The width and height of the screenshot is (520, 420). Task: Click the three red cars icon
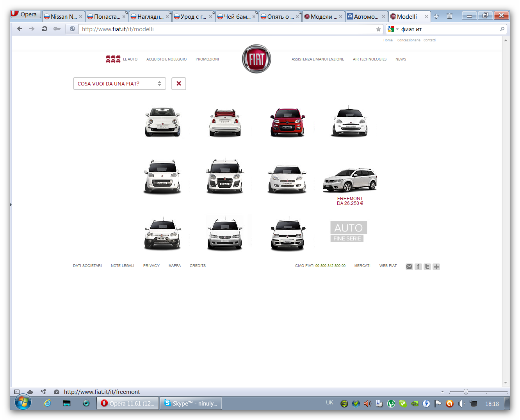[x=113, y=59]
